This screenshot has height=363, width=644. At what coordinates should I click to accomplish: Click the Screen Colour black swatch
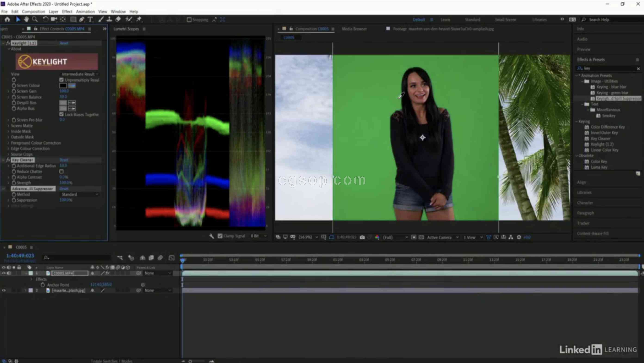(63, 86)
